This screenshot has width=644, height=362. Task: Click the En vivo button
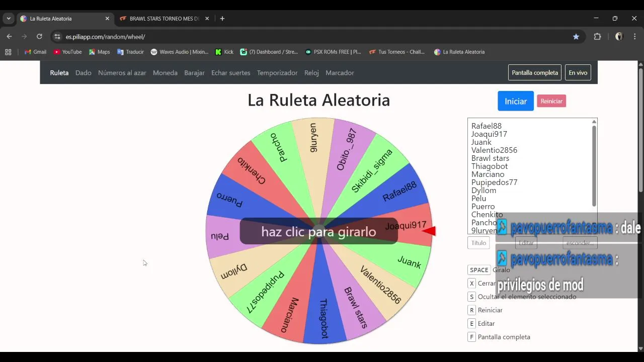click(578, 73)
